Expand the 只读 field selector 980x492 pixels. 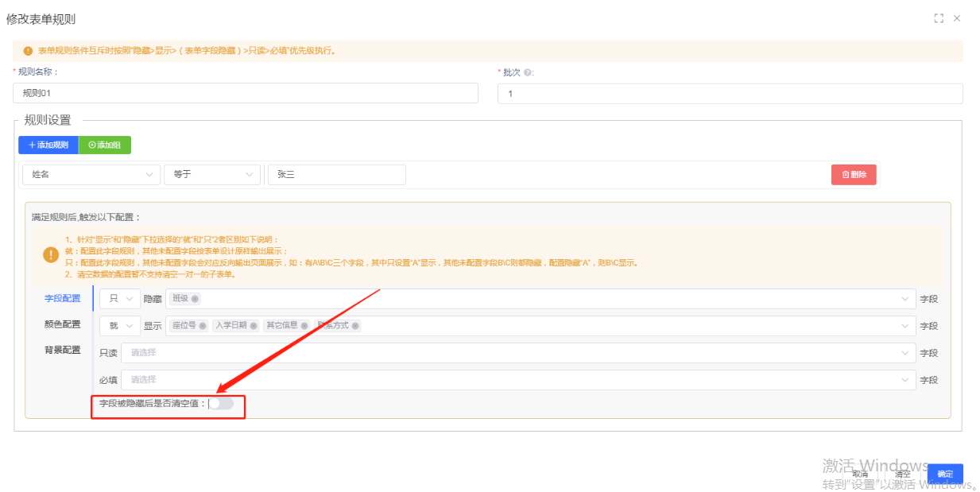517,353
